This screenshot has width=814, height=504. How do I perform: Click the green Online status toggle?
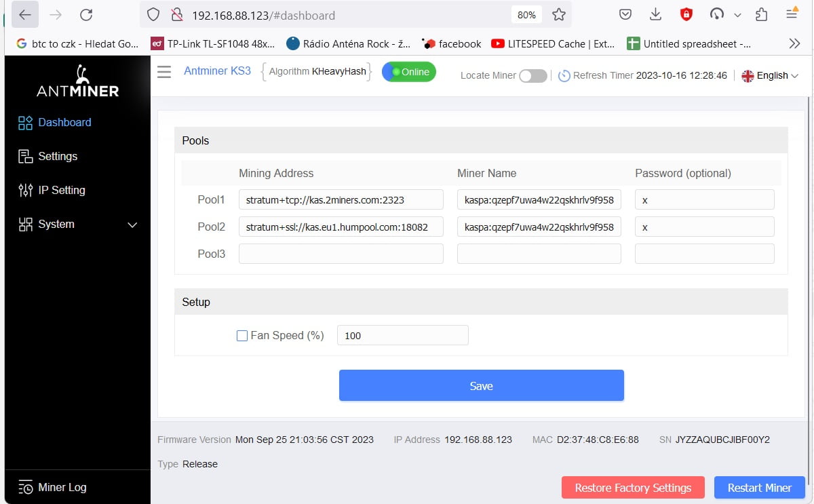click(x=408, y=72)
